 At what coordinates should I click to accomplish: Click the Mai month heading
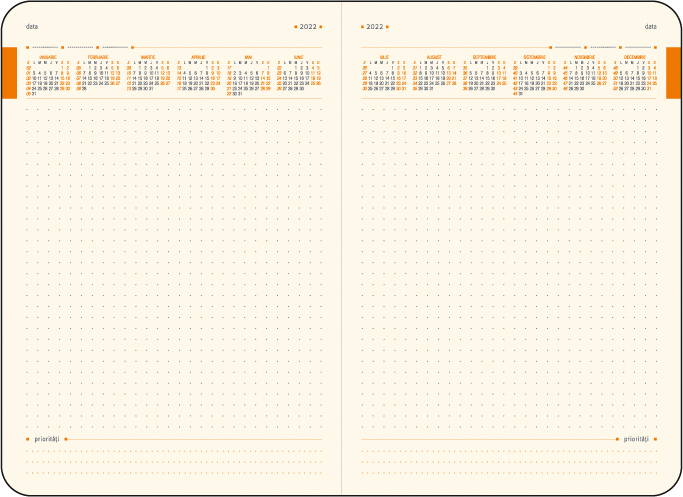[248, 57]
